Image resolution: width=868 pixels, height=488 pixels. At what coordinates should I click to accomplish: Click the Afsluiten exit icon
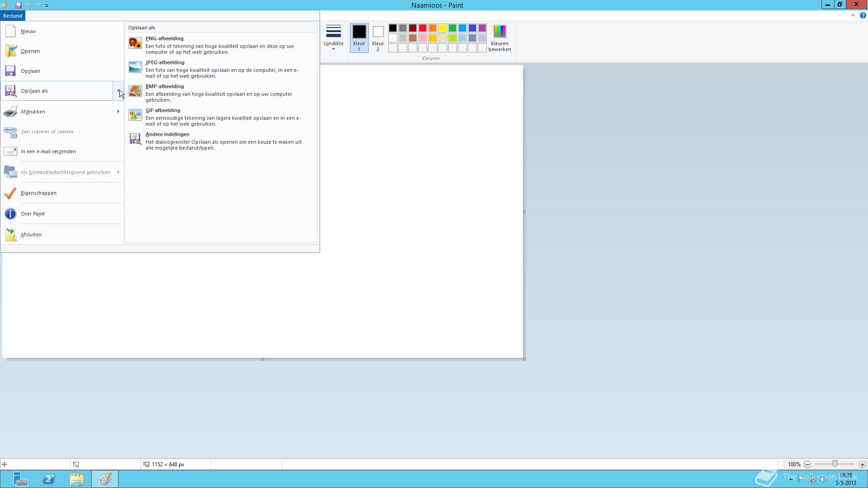[10, 235]
